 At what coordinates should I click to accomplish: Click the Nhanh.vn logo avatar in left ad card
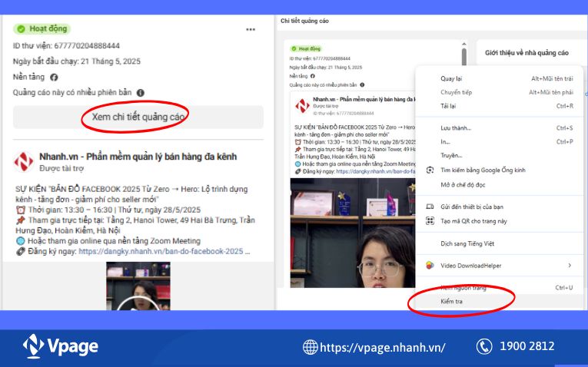pos(24,161)
